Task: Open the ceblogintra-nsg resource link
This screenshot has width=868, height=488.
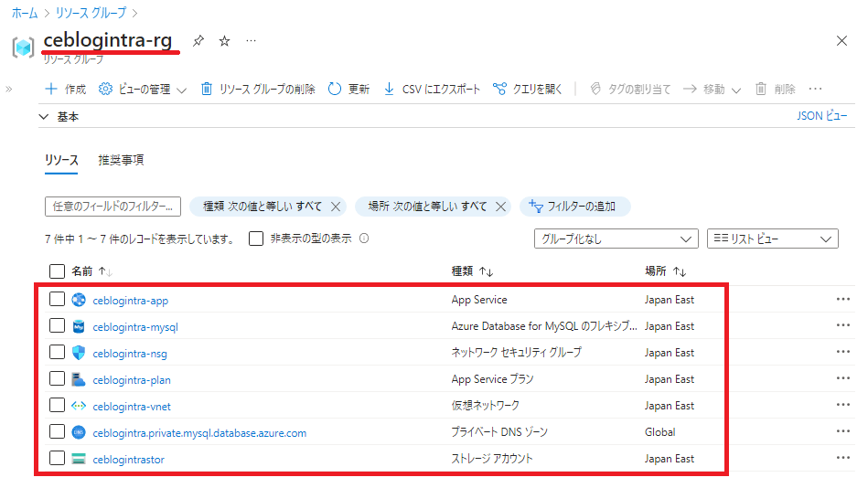Action: click(130, 354)
